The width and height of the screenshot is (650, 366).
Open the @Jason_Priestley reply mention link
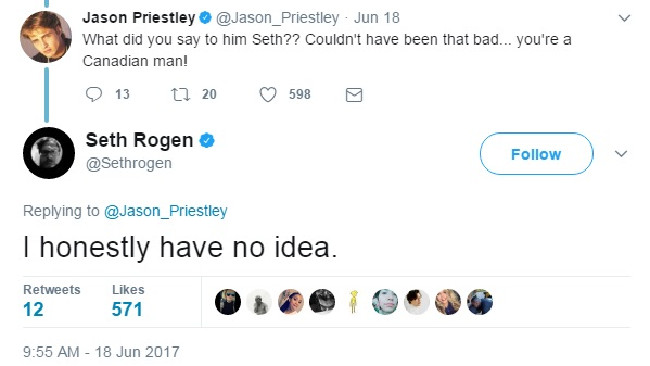click(166, 211)
